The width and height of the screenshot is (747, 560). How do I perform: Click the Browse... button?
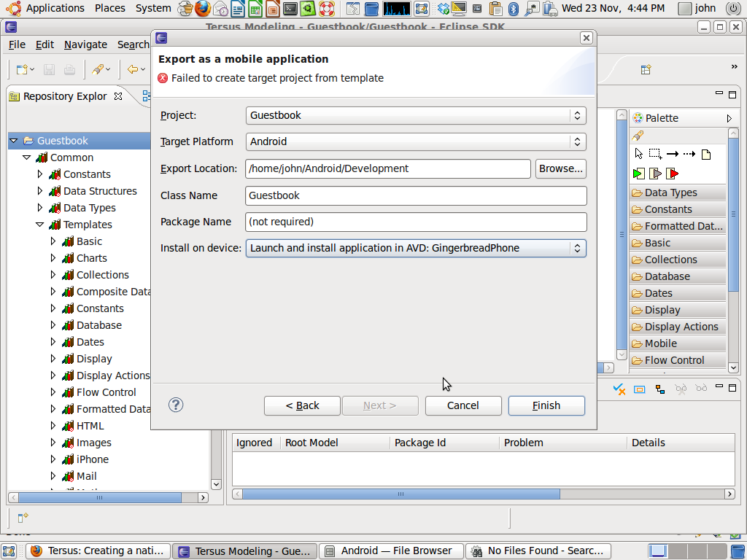click(560, 168)
